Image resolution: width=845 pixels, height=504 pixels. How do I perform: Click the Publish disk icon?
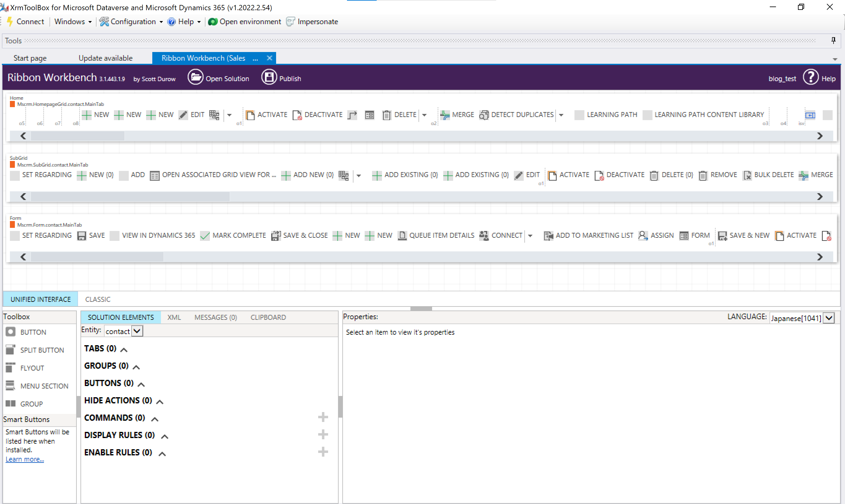pos(269,77)
